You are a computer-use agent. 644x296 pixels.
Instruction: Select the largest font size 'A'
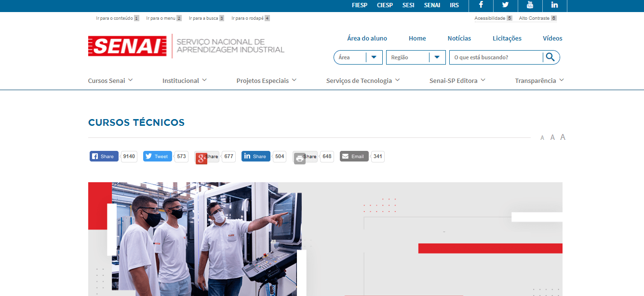563,137
